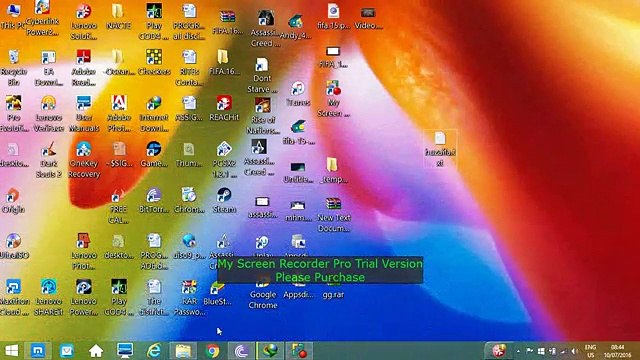The width and height of the screenshot is (640, 360).
Task: Show hidden system tray icons
Action: [518, 351]
